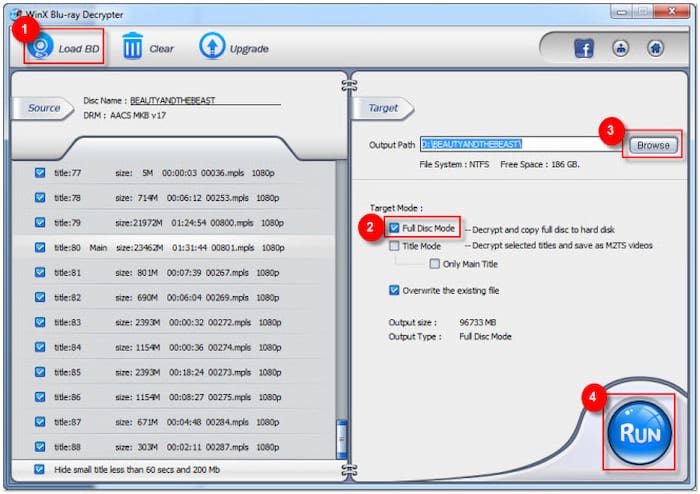Click the 00036.mpls file name
Screen dimensions: 700x494
(x=222, y=173)
